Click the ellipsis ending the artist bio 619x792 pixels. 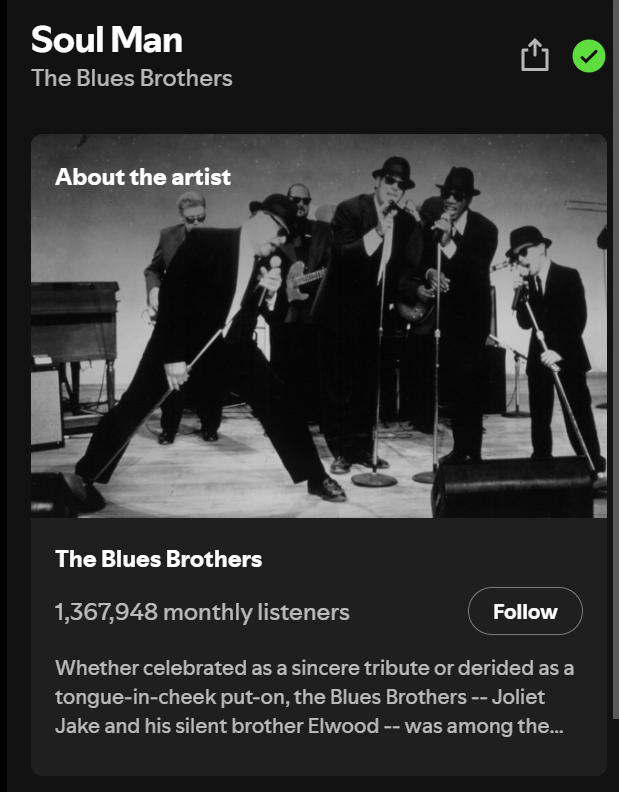pyautogui.click(x=557, y=727)
